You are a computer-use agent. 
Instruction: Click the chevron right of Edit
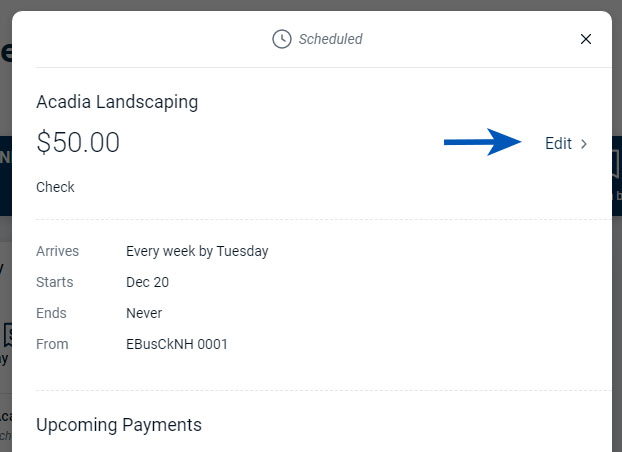coord(584,144)
